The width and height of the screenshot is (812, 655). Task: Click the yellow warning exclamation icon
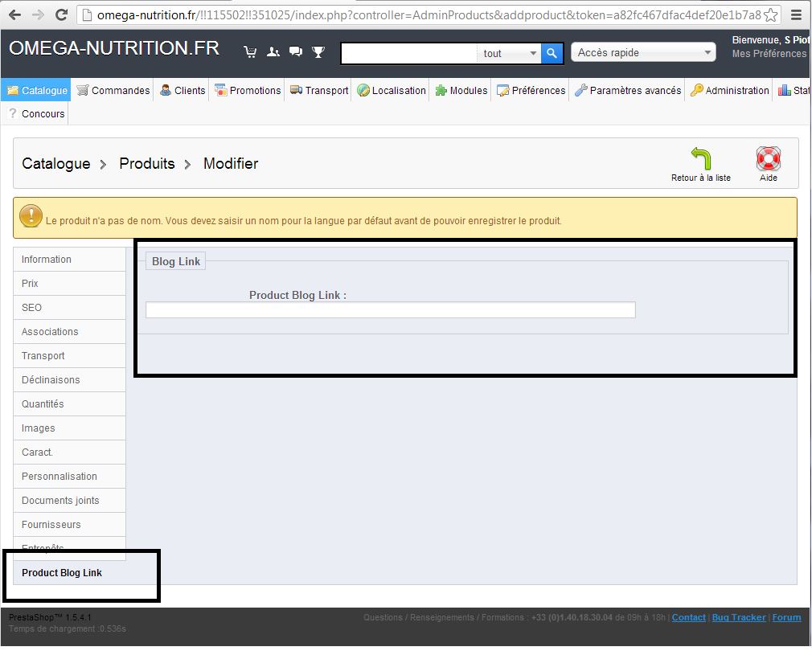pyautogui.click(x=31, y=216)
